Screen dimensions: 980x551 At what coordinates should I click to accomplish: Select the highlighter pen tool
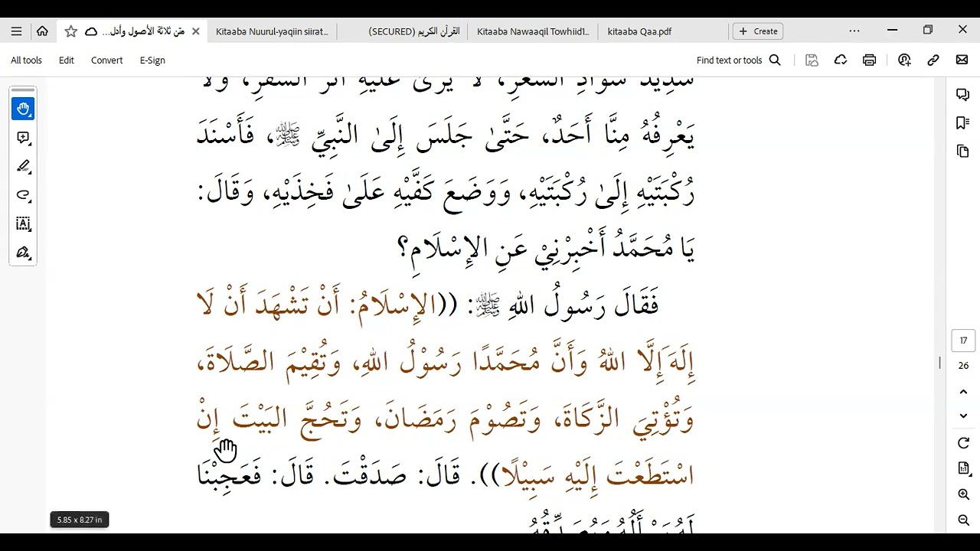point(23,167)
